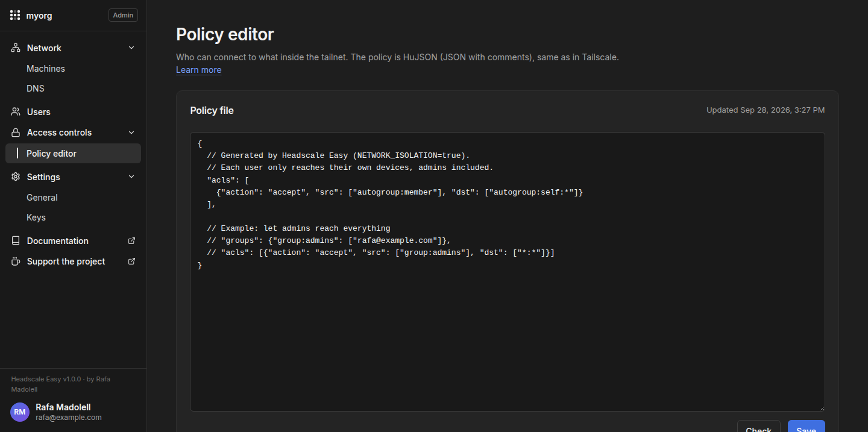Click the myorg organization name
Viewport: 868px width, 432px height.
tap(39, 16)
